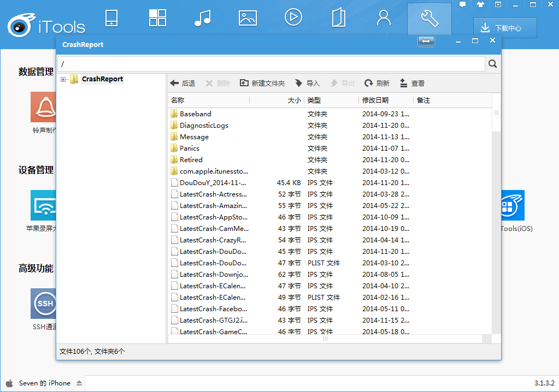Open the books tab icon
Viewport: 559px width, 392px height.
339,18
